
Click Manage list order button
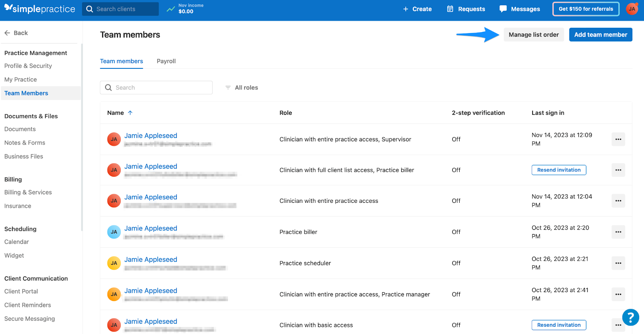pos(534,35)
